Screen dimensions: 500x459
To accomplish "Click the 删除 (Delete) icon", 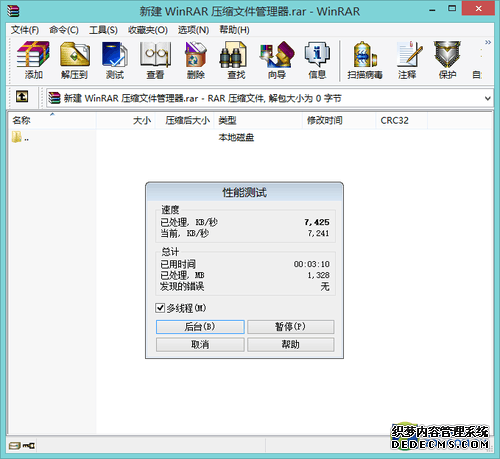I will [196, 60].
